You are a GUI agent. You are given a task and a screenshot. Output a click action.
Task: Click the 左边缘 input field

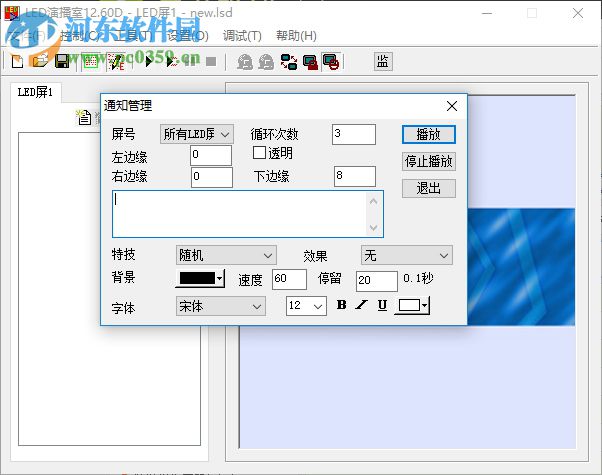(x=211, y=156)
